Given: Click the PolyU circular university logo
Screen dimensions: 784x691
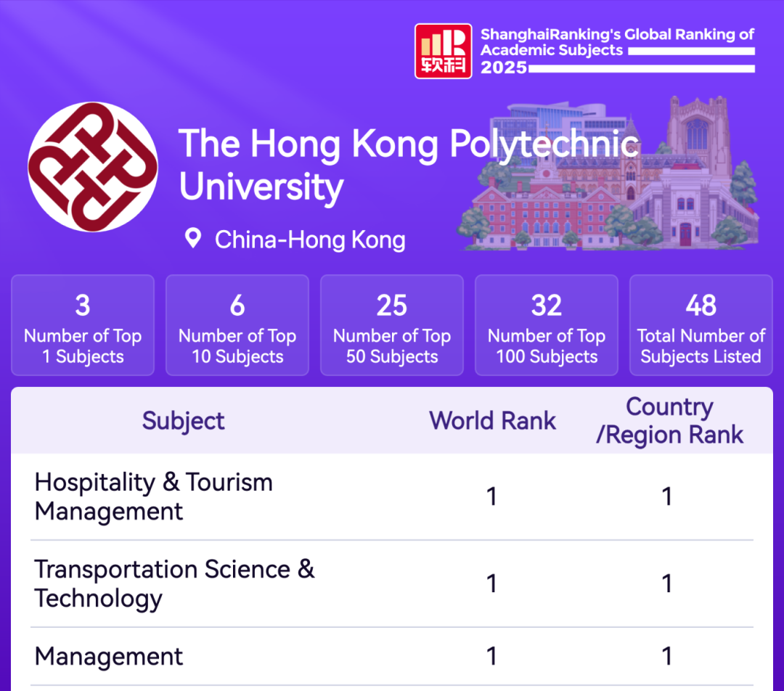Looking at the screenshot, I should click(x=93, y=167).
